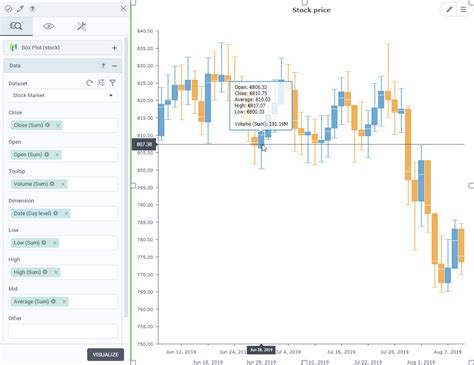Open the hamburger menu above chart
This screenshot has width=474, height=365.
click(x=463, y=9)
